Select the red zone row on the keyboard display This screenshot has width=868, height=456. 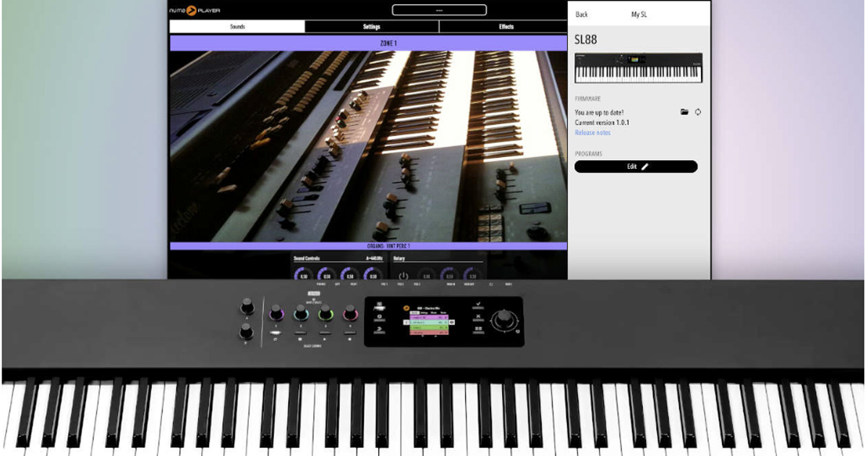429,332
